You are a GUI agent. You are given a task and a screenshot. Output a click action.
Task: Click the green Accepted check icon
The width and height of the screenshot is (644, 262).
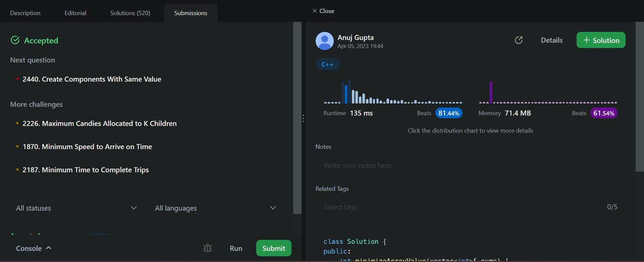click(15, 40)
